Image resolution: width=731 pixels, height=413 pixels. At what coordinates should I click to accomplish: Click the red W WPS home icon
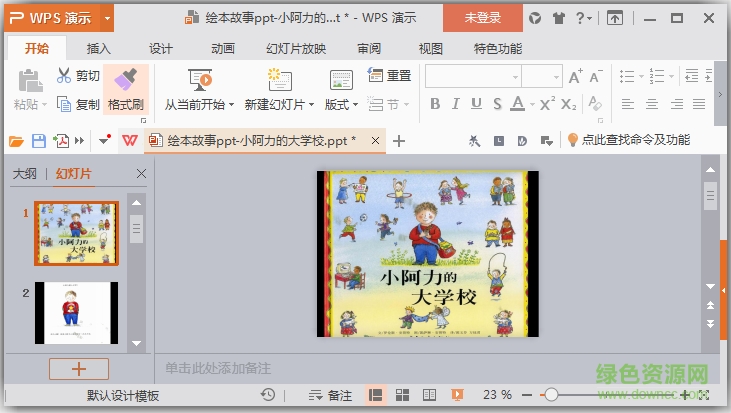tap(130, 140)
